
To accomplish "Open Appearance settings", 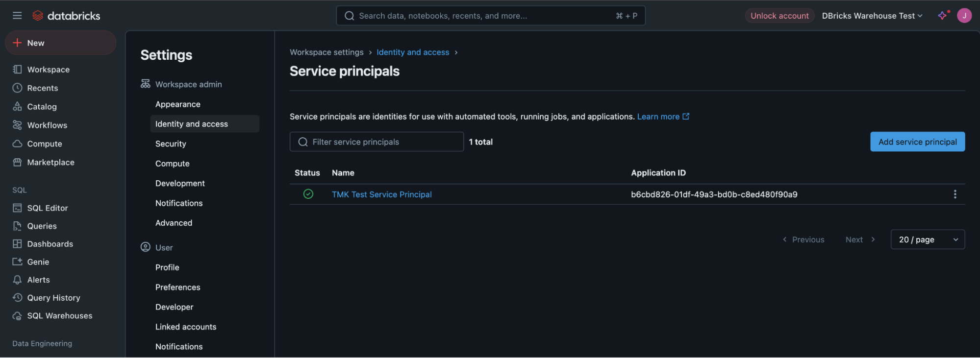I will pos(177,104).
